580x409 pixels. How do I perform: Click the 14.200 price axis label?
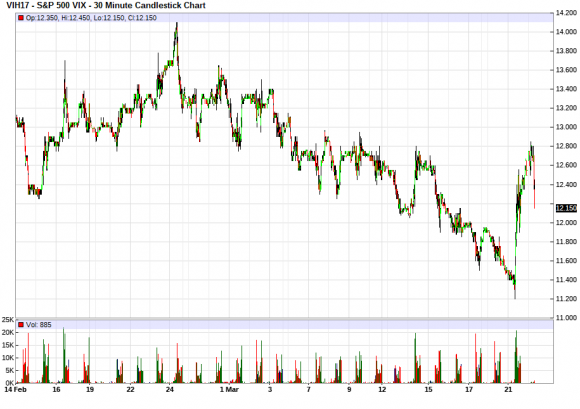(x=566, y=13)
